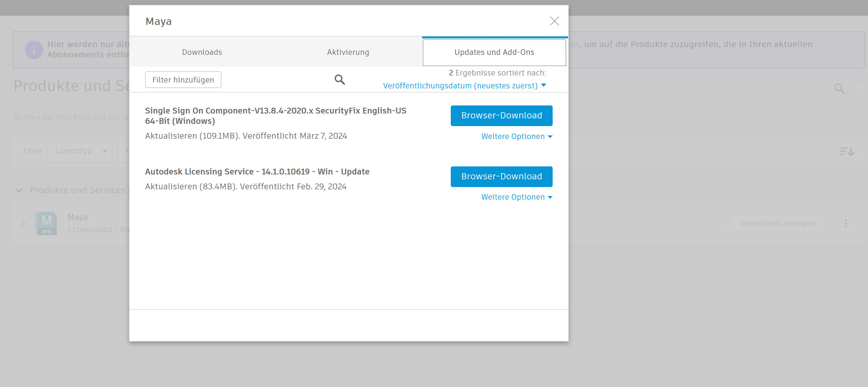Collapse the Produkte und Services section
868x387 pixels.
(x=19, y=191)
